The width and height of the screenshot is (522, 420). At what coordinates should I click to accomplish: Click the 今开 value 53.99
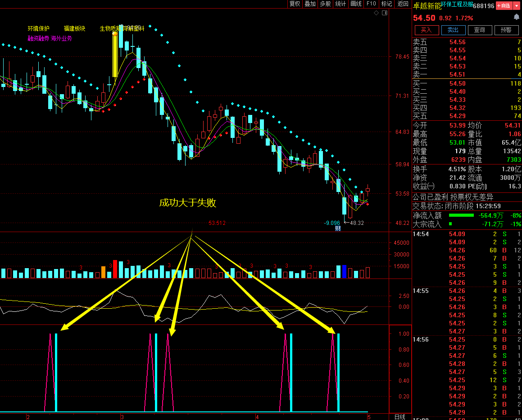point(458,126)
